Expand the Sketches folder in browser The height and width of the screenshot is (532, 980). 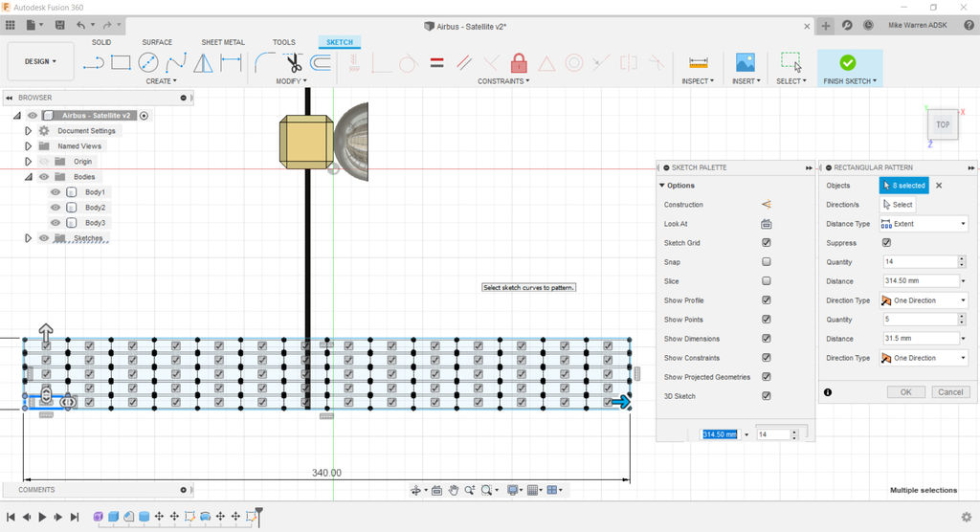(28, 238)
